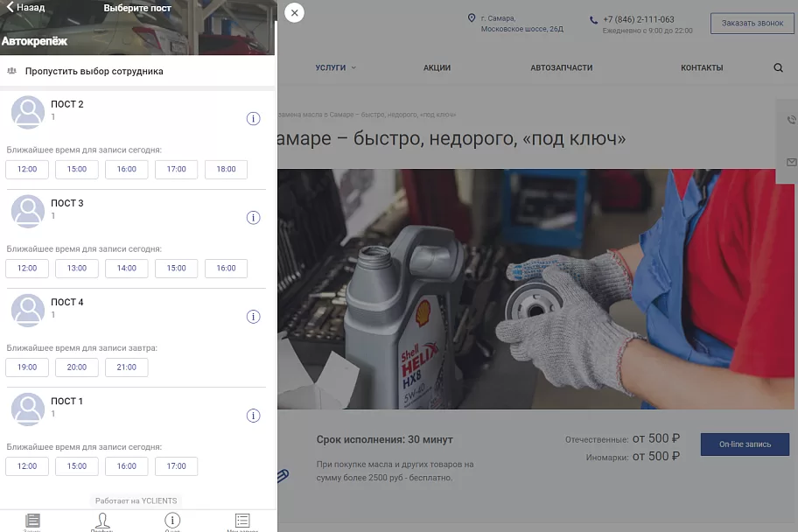Open the info tab in bottom bar
This screenshot has width=798, height=532.
(x=172, y=521)
